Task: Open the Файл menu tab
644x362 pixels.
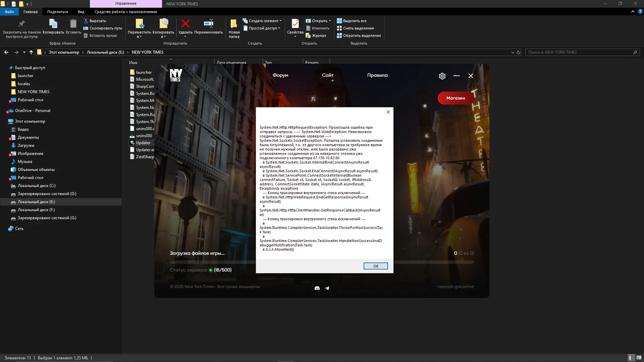Action: (9, 12)
